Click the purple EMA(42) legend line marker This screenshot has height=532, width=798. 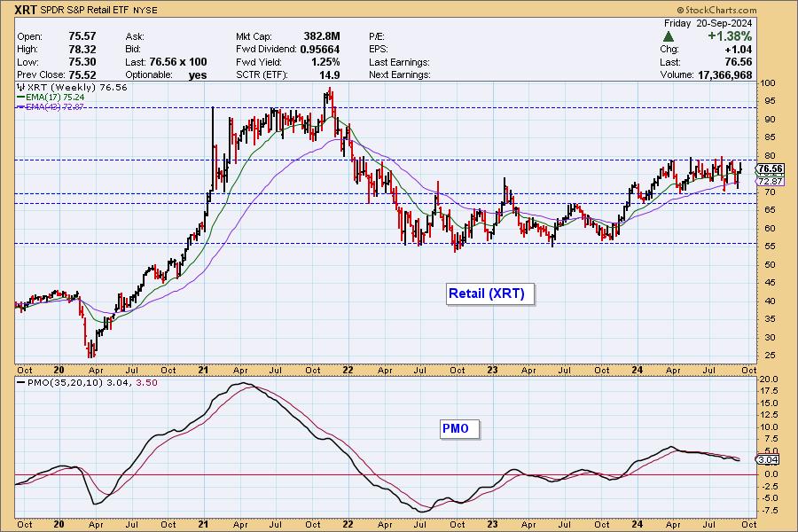coord(21,107)
